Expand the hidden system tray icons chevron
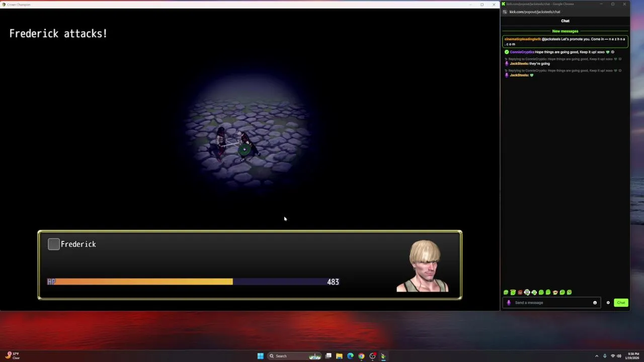 coord(597,356)
